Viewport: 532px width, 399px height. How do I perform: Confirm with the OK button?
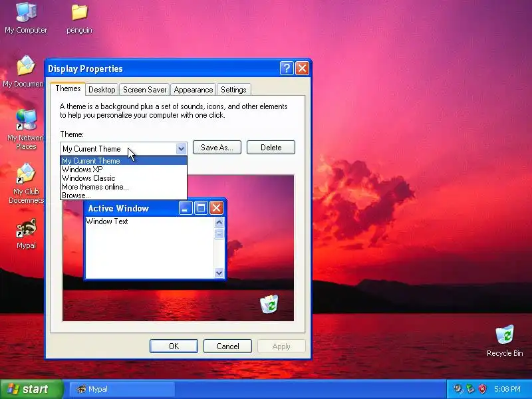[x=174, y=346]
